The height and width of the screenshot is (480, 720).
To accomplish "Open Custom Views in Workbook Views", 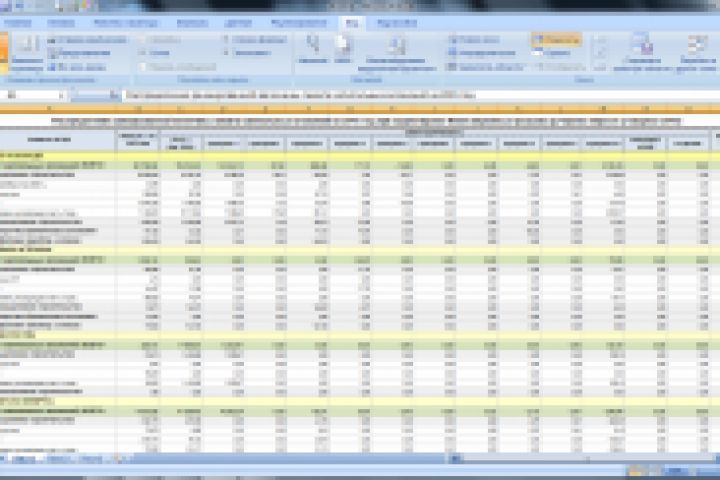I will point(79,53).
